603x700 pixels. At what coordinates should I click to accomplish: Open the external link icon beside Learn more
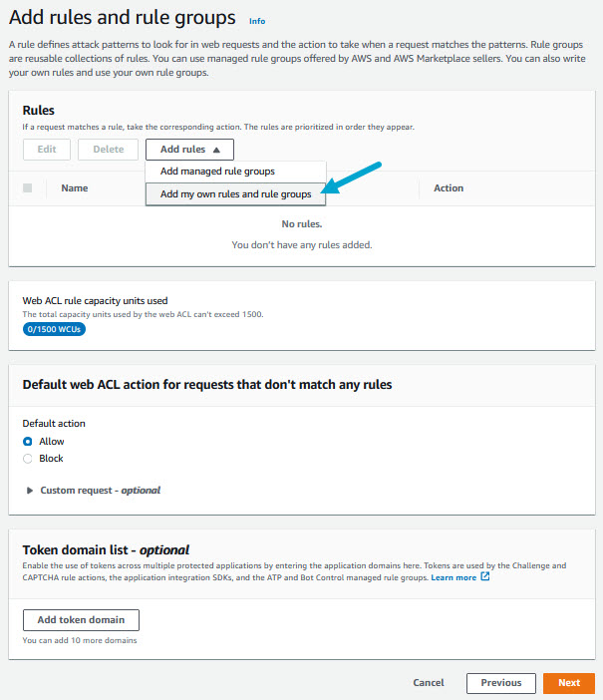coord(485,577)
